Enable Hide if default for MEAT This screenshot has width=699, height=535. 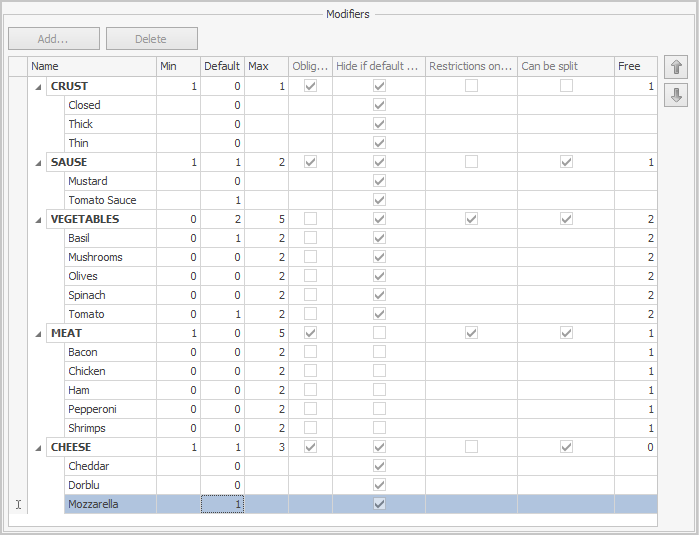click(379, 334)
